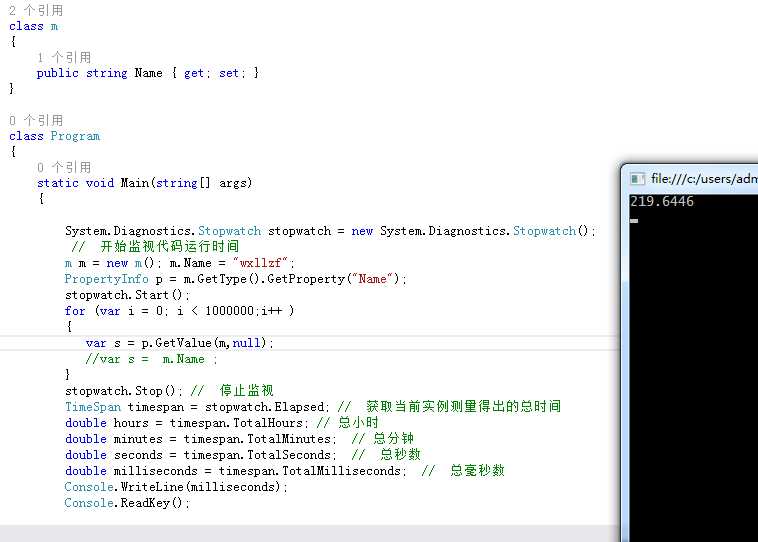The width and height of the screenshot is (758, 542).
Task: Click the '0 个引用' link above class Program
Action: tap(36, 120)
